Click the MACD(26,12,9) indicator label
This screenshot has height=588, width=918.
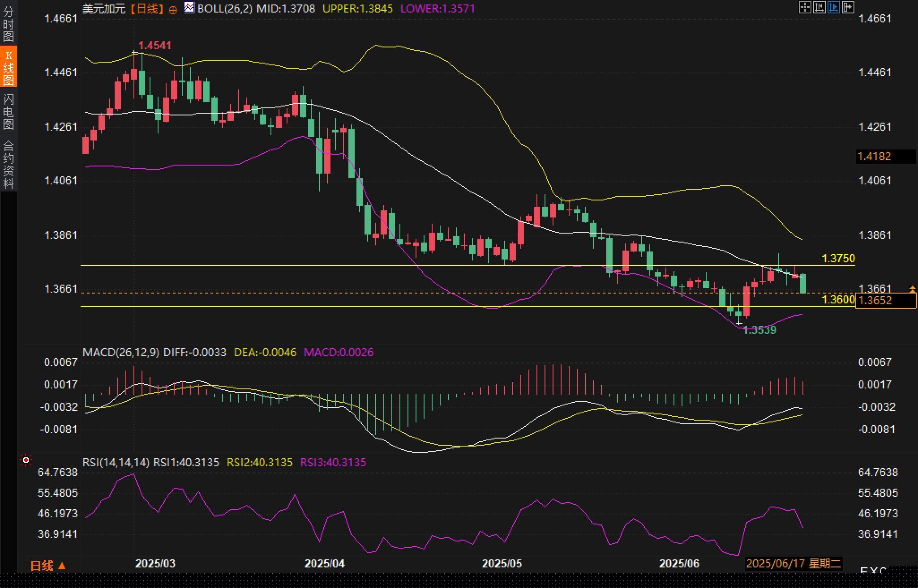pyautogui.click(x=121, y=352)
